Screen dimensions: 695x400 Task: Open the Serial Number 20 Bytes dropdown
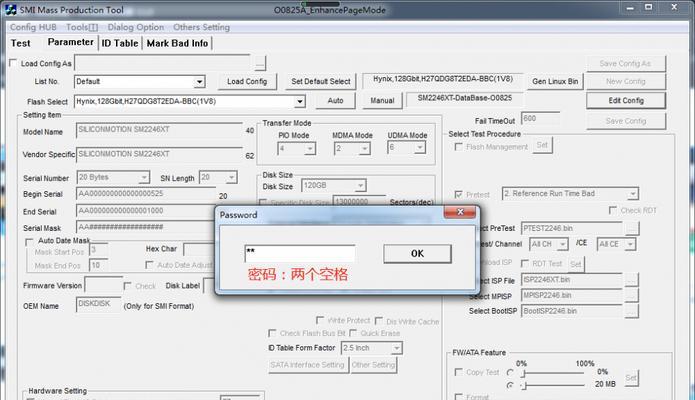click(x=144, y=177)
